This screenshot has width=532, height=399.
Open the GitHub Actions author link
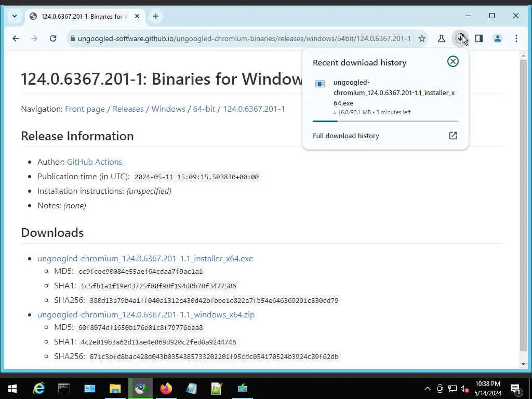tap(95, 162)
